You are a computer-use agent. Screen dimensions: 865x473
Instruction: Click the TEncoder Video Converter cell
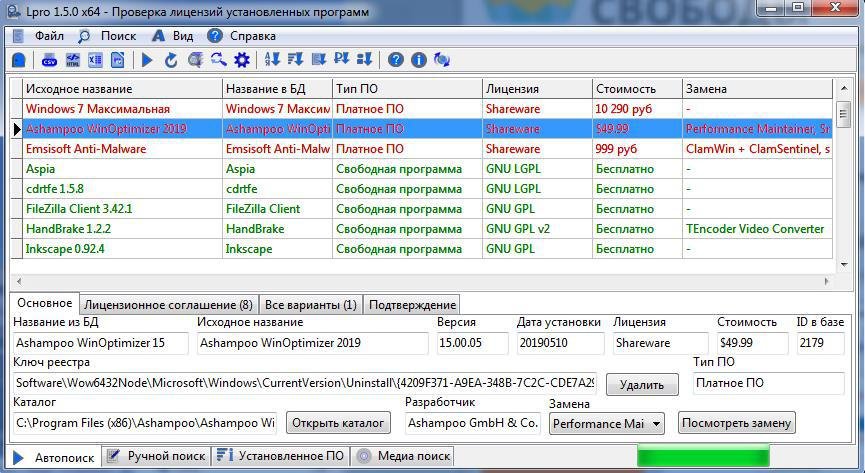coord(757,228)
